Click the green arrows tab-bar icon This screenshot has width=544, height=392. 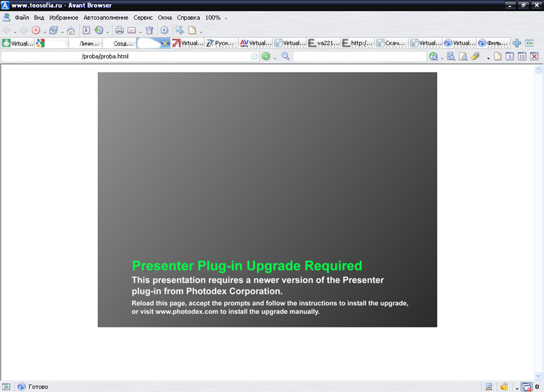(x=529, y=43)
